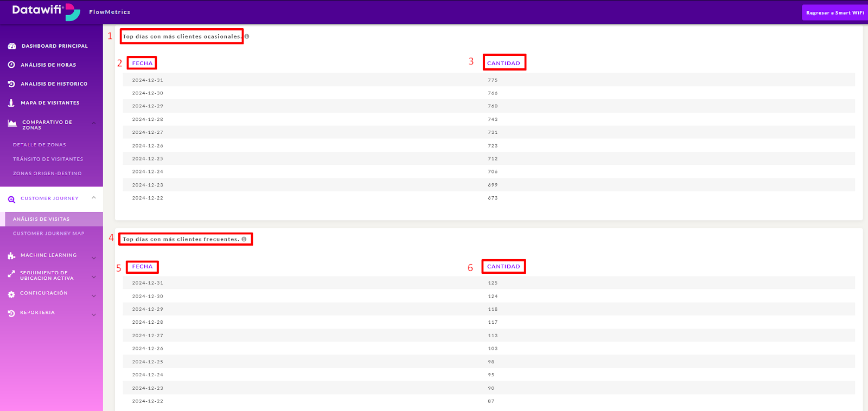Click the Seguimiento de Ubicacion arrows icon
The height and width of the screenshot is (411, 868).
(x=11, y=274)
